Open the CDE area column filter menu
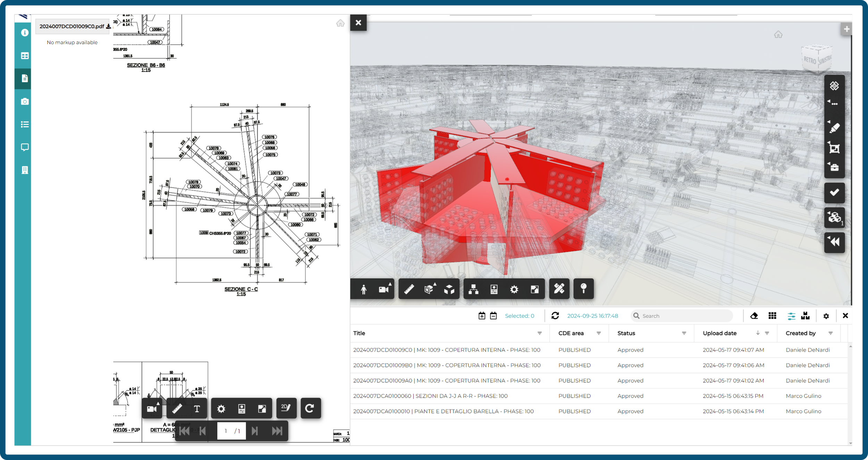This screenshot has width=868, height=460. click(x=599, y=333)
